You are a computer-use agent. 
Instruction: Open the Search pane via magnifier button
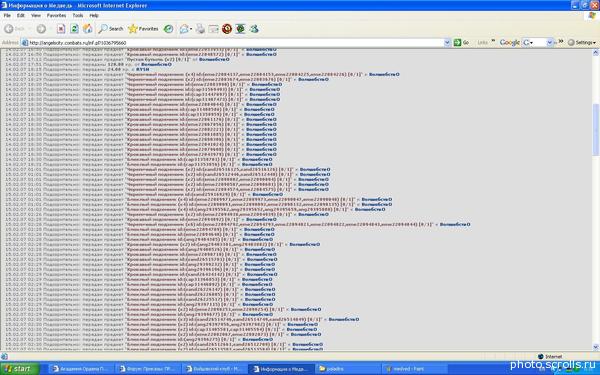[x=111, y=29]
